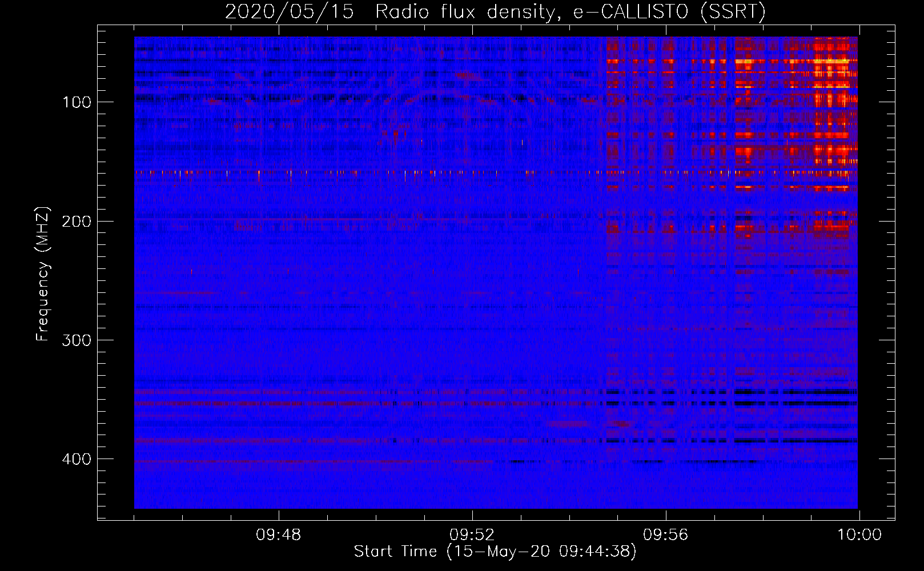This screenshot has width=924, height=571.
Task: Click the 09:48 time tick label
Action: [279, 535]
